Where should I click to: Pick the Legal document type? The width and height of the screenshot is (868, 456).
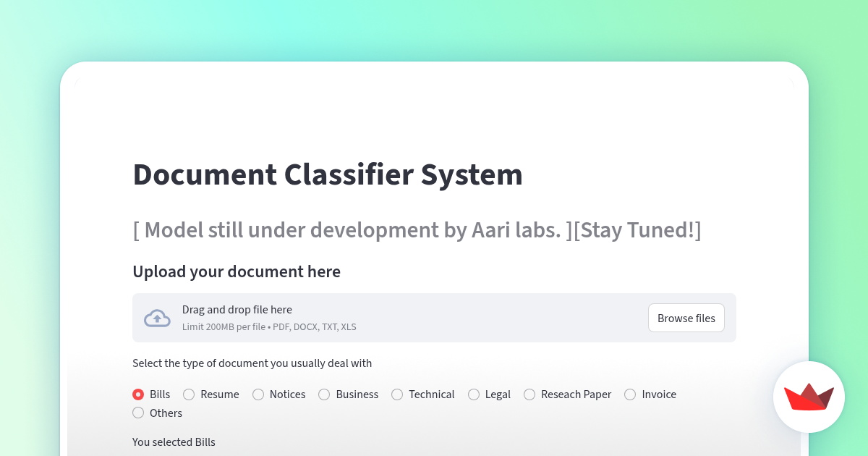click(473, 394)
